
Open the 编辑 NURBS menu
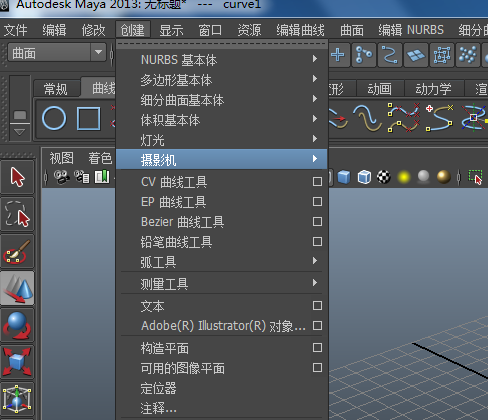point(411,30)
